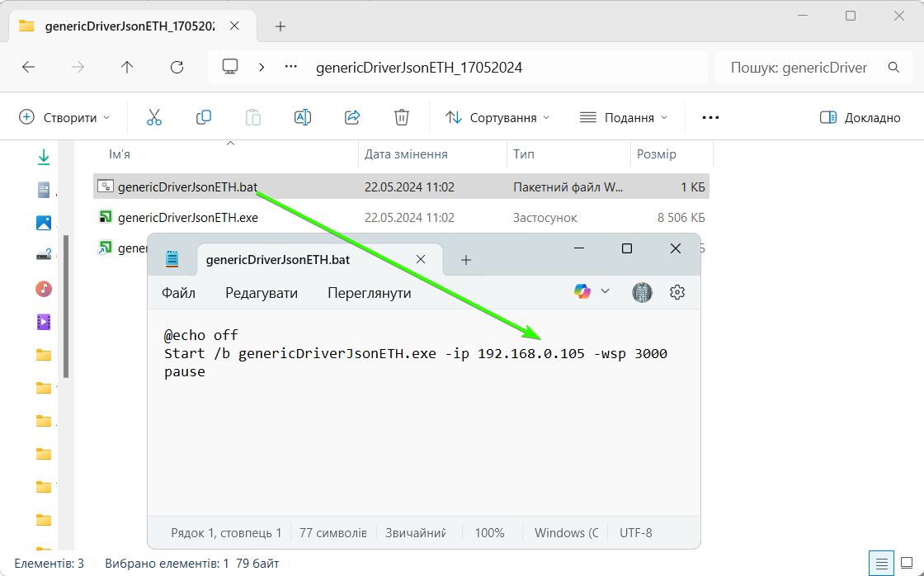Expand the Сортування dropdown
The width and height of the screenshot is (924, 576).
(497, 118)
